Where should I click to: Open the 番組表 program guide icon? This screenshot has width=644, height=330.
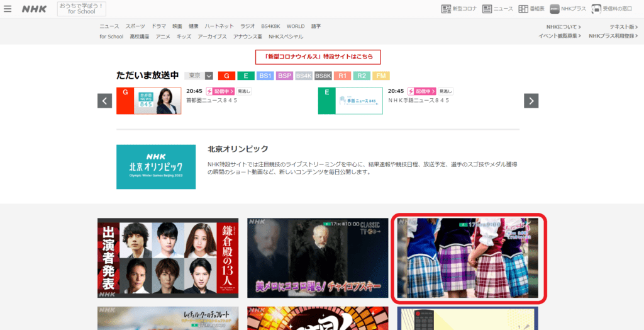coord(532,9)
